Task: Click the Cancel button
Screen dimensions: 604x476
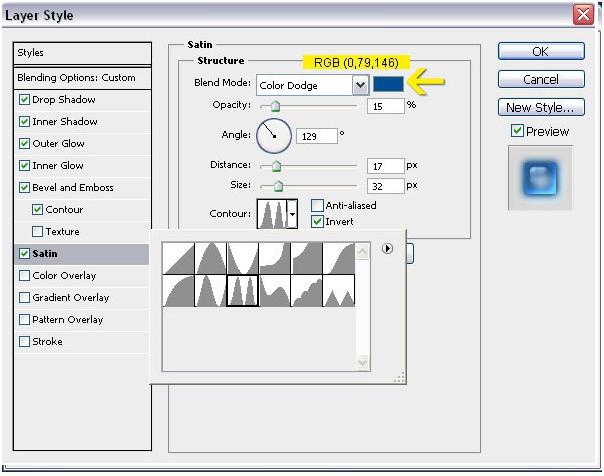Action: pos(541,79)
